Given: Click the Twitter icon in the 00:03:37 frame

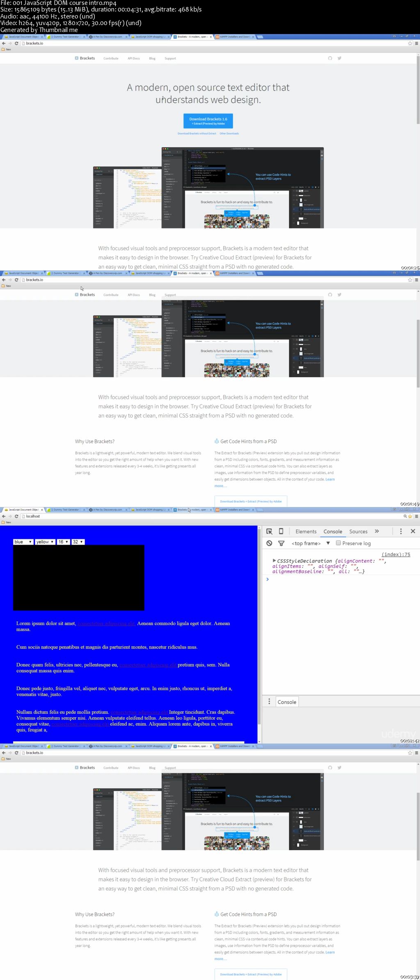Looking at the screenshot, I should click(x=339, y=768).
